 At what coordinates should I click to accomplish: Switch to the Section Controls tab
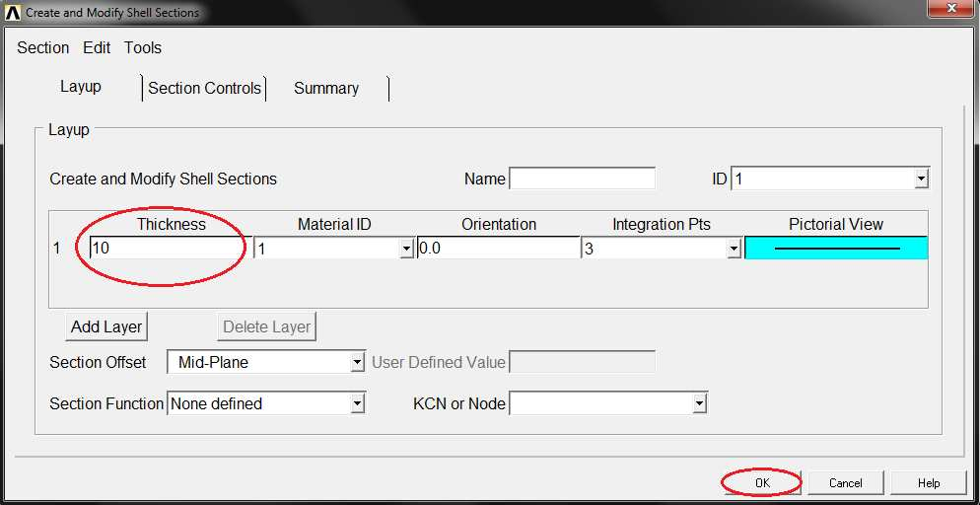click(204, 88)
